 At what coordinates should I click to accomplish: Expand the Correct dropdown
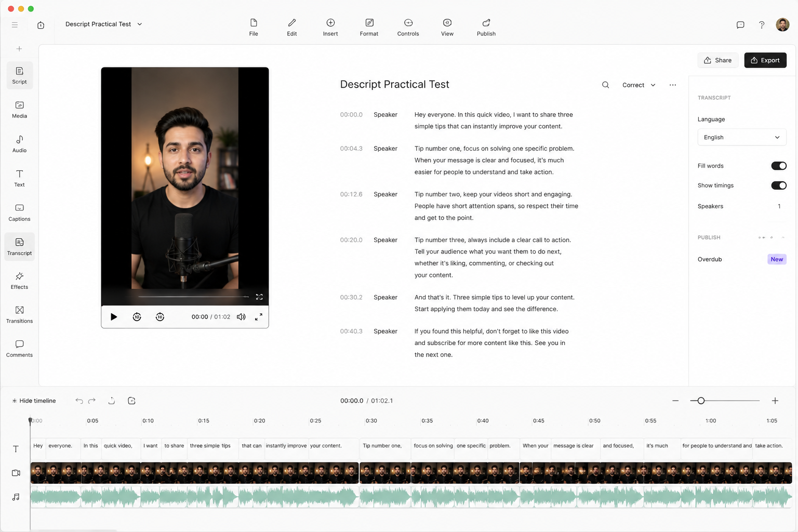tap(639, 85)
